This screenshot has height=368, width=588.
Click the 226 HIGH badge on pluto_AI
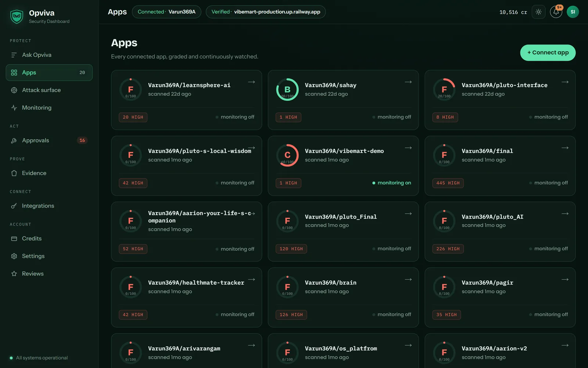[x=448, y=249]
